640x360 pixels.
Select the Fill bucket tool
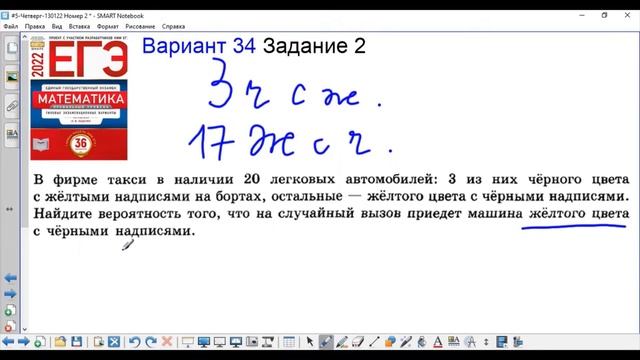click(422, 342)
